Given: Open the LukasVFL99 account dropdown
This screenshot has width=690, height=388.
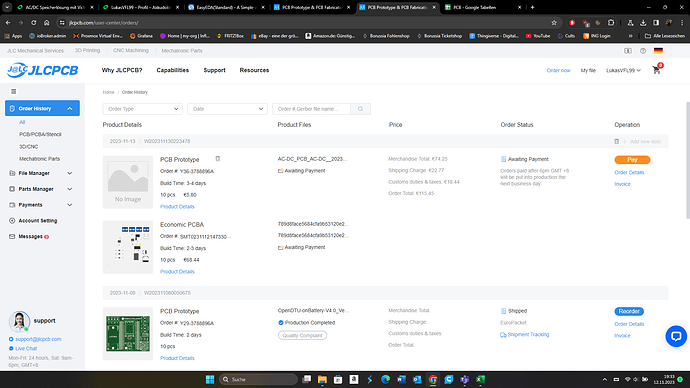Looking at the screenshot, I should (x=623, y=70).
